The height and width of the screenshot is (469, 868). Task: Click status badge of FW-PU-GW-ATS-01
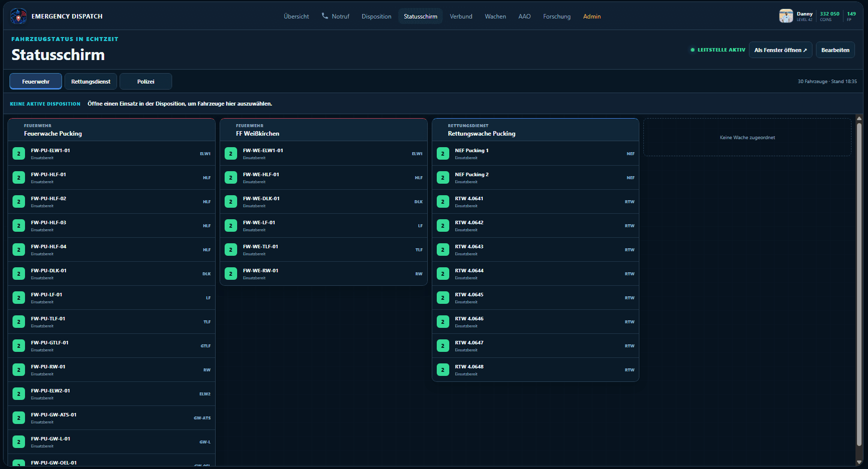click(19, 418)
